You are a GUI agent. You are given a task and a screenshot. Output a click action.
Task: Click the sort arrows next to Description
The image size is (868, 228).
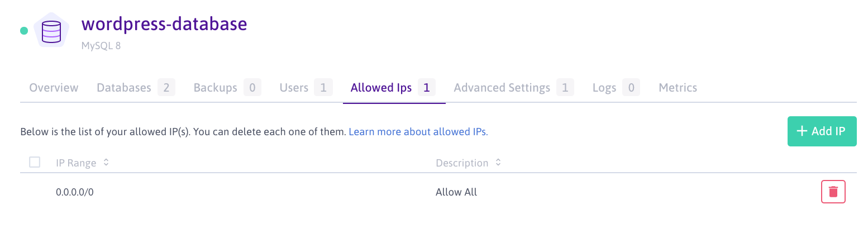pos(498,163)
